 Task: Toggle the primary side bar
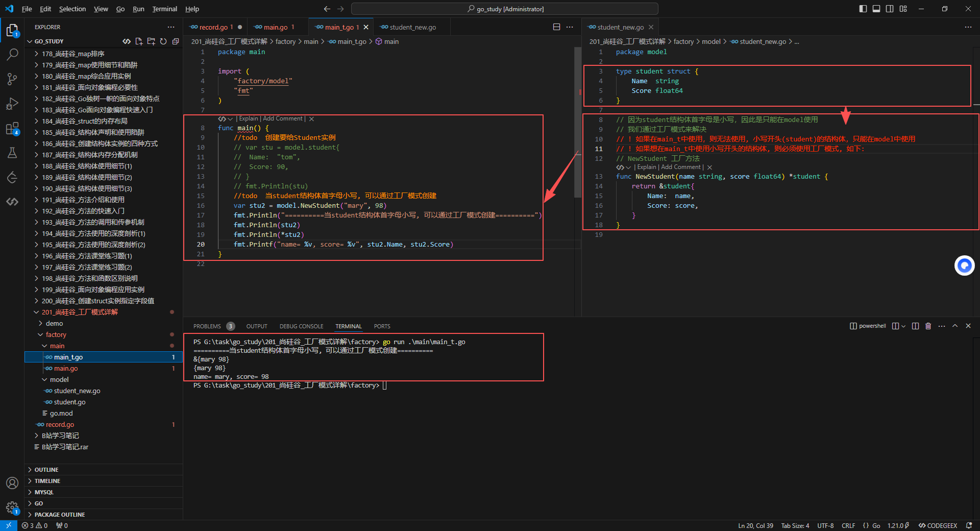click(863, 9)
